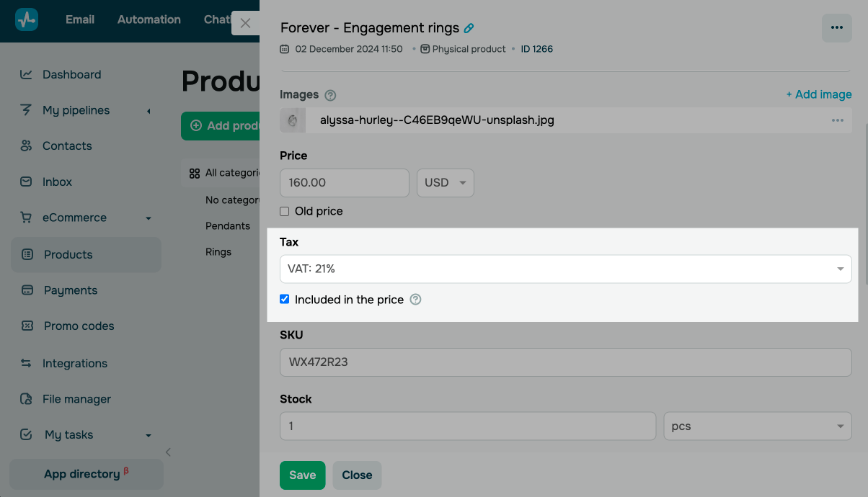Click the app logo in top bar

point(27,19)
